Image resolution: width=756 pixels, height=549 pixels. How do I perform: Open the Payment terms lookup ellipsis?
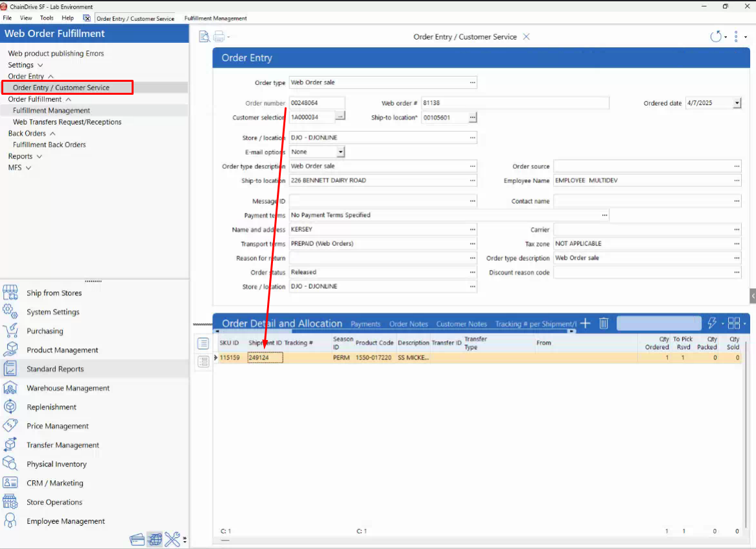pyautogui.click(x=605, y=215)
